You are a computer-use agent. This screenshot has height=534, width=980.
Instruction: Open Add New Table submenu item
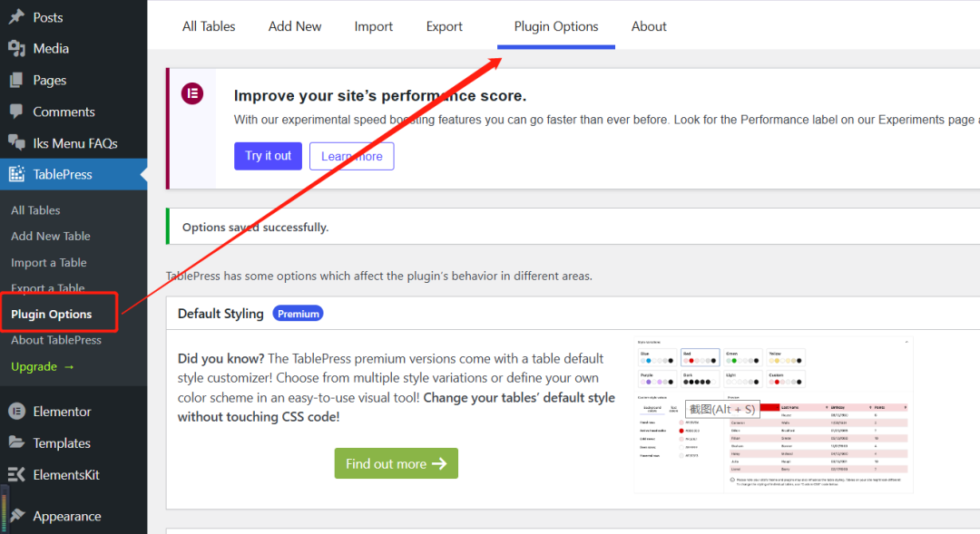coord(51,236)
